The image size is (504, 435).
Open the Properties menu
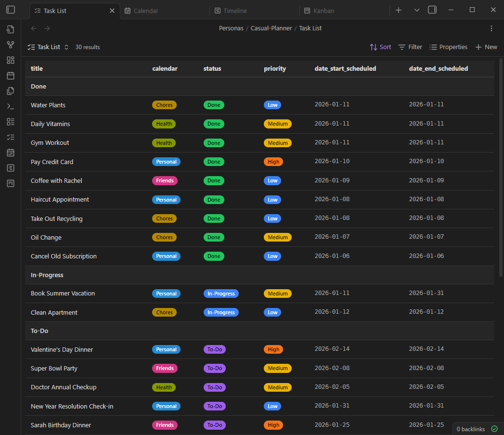[x=448, y=47]
